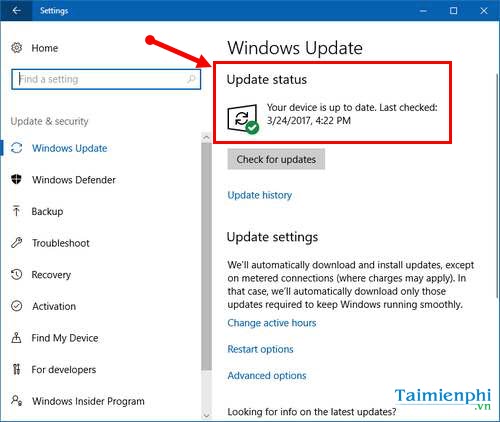Screen dimensions: 500x422
Task: Open Advanced options link
Action: coord(267,375)
